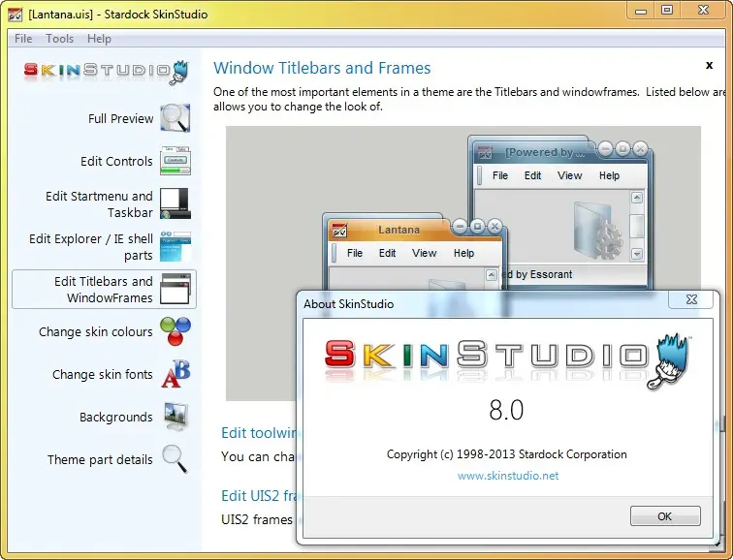This screenshot has height=560, width=733.
Task: Click the Edit Controls icon
Action: pyautogui.click(x=175, y=161)
